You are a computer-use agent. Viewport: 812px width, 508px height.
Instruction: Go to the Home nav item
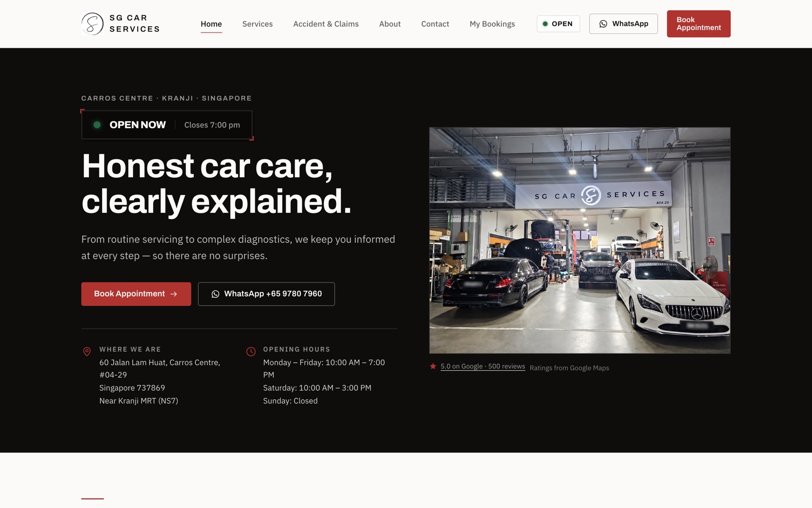pyautogui.click(x=211, y=24)
